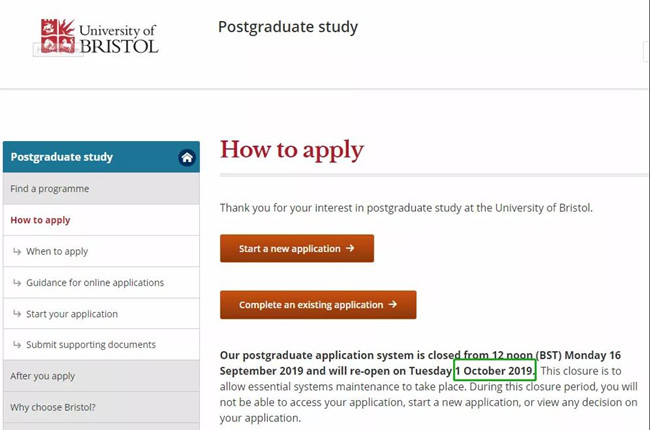This screenshot has width=650, height=430.
Task: Click sub-item arrow icon beside When to apply
Action: (x=17, y=251)
